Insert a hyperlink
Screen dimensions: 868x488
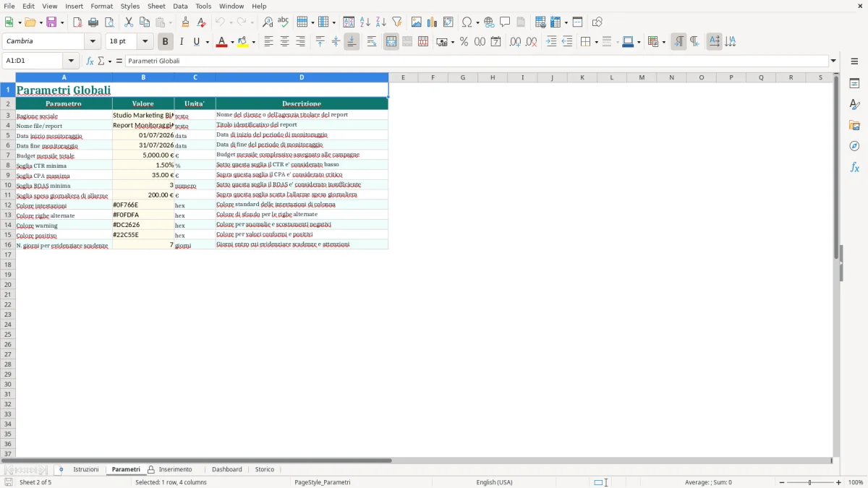tap(489, 22)
